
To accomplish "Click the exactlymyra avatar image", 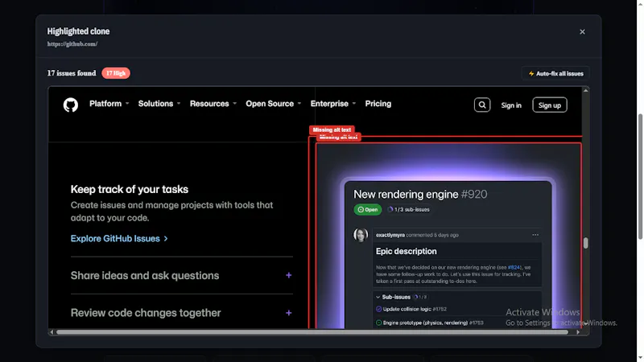I will coord(361,235).
